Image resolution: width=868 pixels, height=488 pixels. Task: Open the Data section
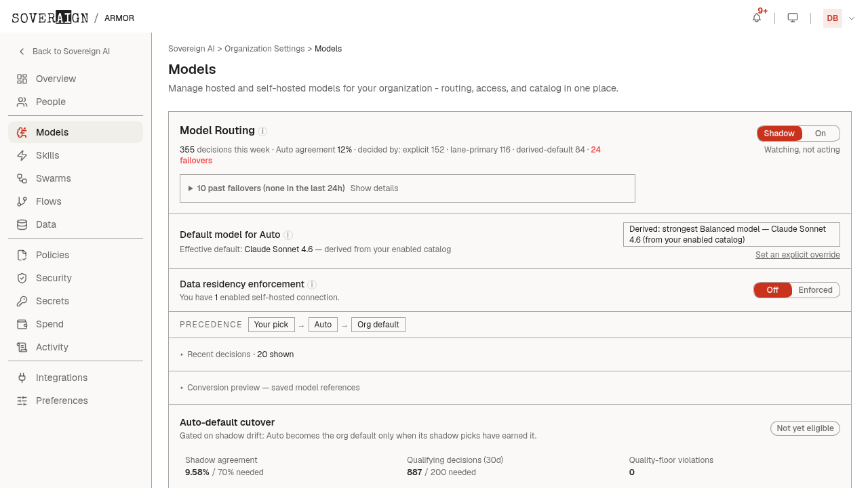tap(75, 224)
